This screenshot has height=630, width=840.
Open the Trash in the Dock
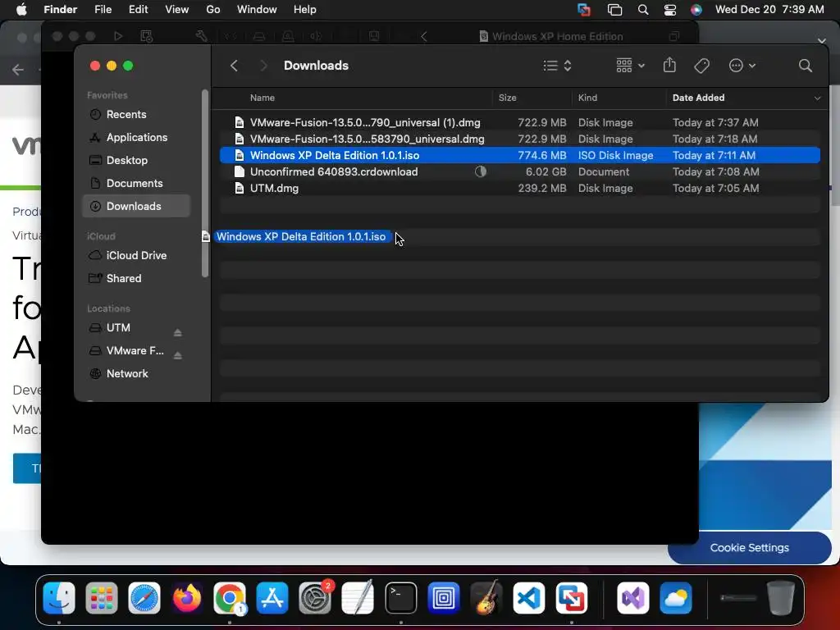781,598
